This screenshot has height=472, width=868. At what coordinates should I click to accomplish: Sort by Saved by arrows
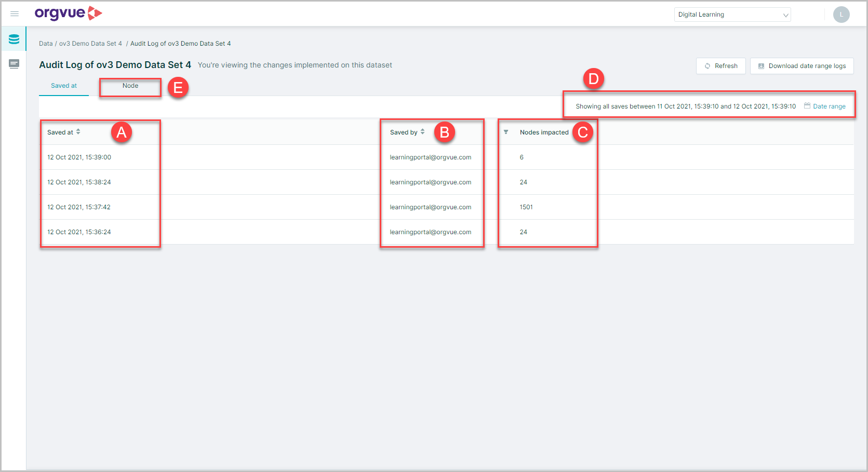point(423,132)
